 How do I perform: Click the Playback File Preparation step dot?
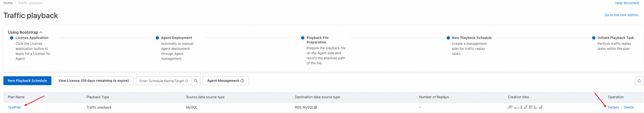[303, 38]
